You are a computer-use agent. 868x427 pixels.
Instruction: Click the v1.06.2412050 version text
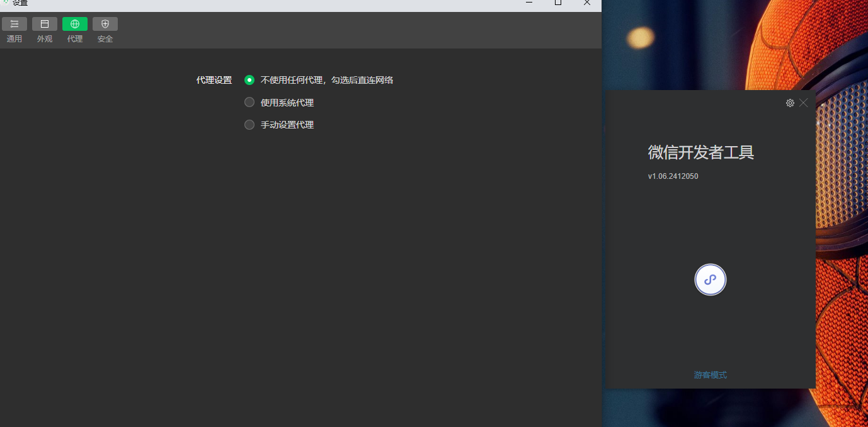pos(673,176)
